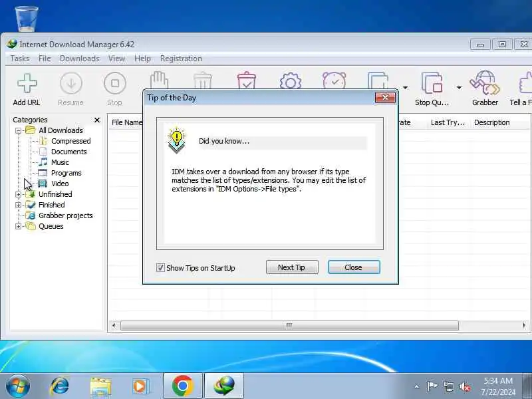Switch to Google Chrome in taskbar
Viewport: 532px width, 399px height.
[182, 386]
